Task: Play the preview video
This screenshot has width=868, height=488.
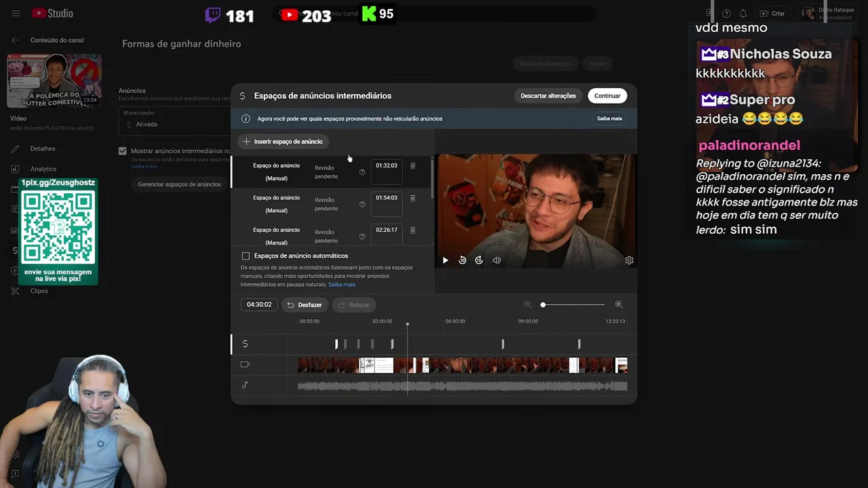Action: [446, 260]
